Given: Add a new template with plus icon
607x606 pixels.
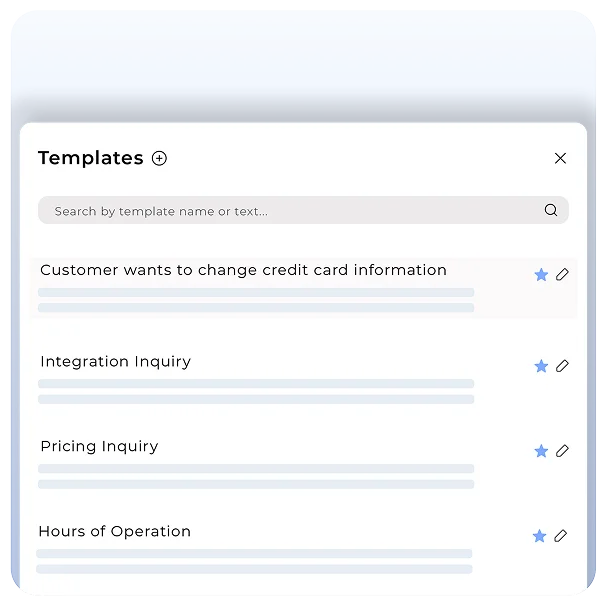Looking at the screenshot, I should pyautogui.click(x=160, y=158).
